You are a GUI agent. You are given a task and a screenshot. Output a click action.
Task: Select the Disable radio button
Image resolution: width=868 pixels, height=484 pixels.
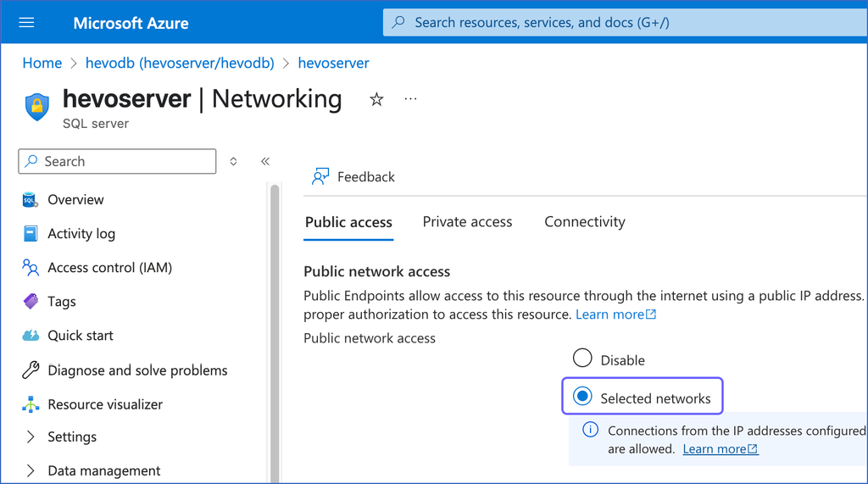[x=582, y=359]
